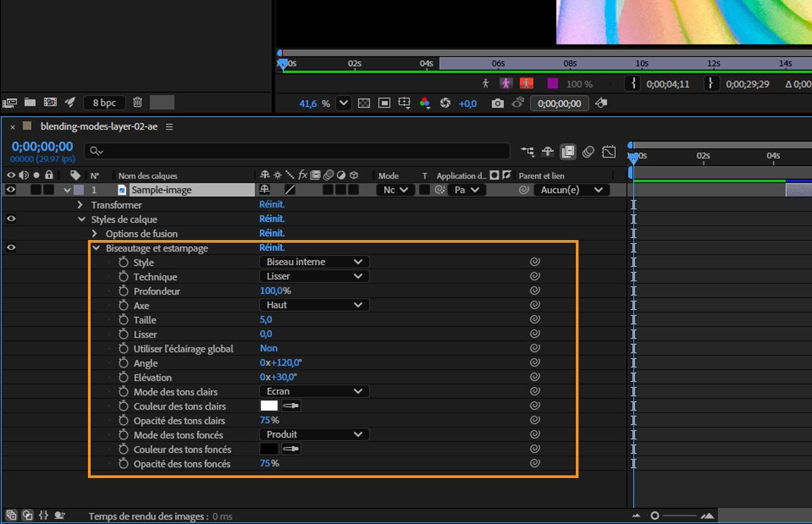The width and height of the screenshot is (812, 524).
Task: Toggle visibility of Biseautage et estampage style
Action: [x=11, y=247]
